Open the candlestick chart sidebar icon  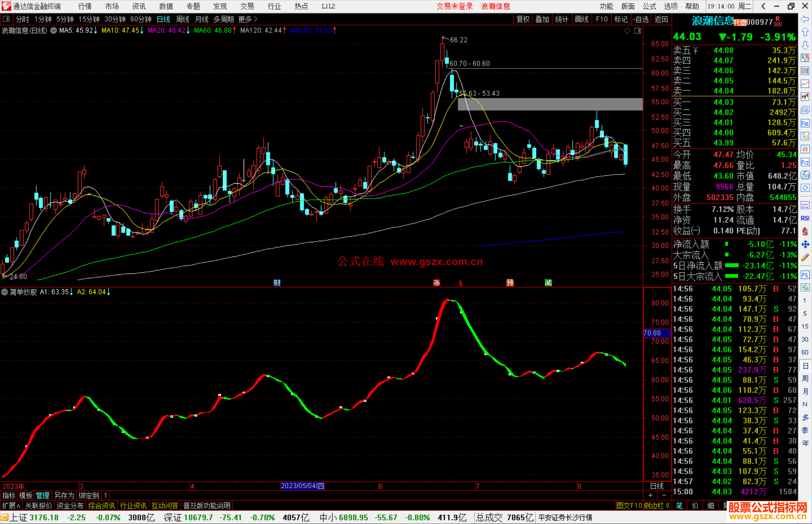(805, 97)
